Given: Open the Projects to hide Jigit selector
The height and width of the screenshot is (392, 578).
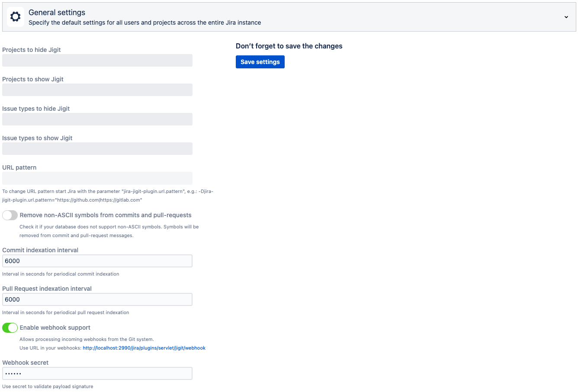Looking at the screenshot, I should coord(97,61).
